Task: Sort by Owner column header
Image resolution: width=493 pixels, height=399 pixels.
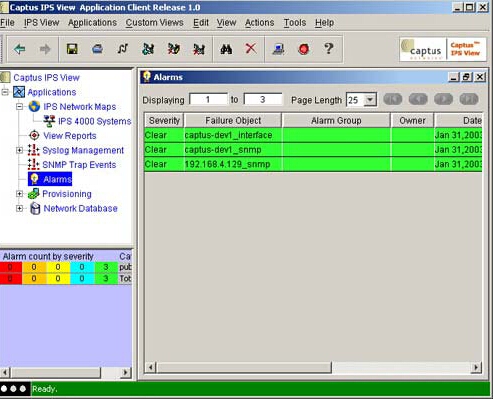Action: 412,120
